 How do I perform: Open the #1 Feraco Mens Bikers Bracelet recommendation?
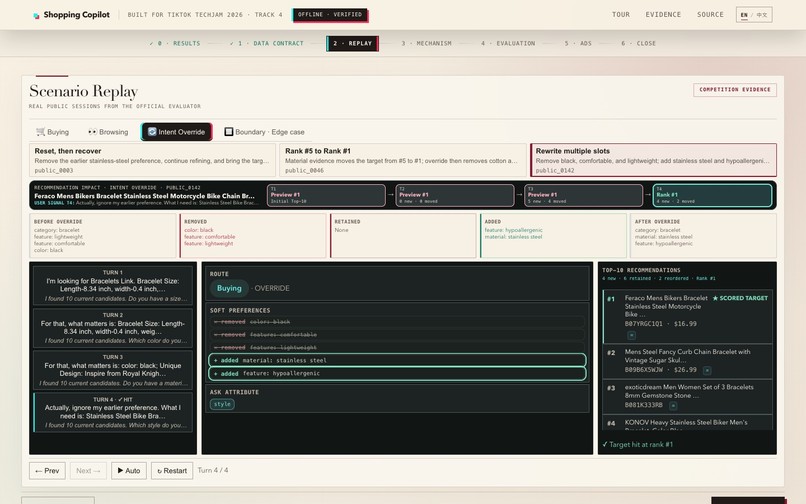pyautogui.click(x=687, y=317)
